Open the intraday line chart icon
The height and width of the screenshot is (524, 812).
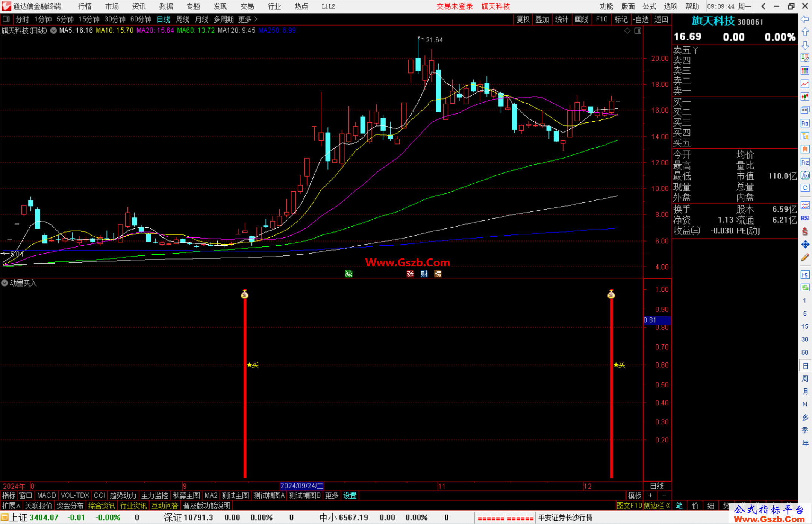[805, 84]
